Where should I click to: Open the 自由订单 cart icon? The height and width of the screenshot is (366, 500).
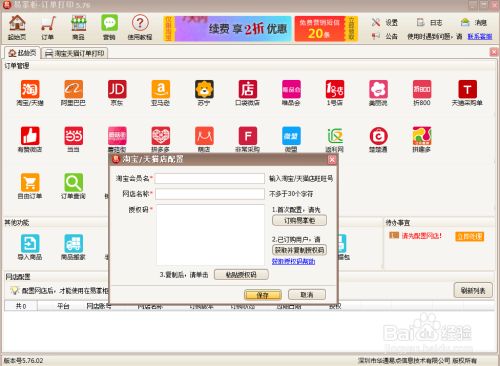[x=30, y=186]
